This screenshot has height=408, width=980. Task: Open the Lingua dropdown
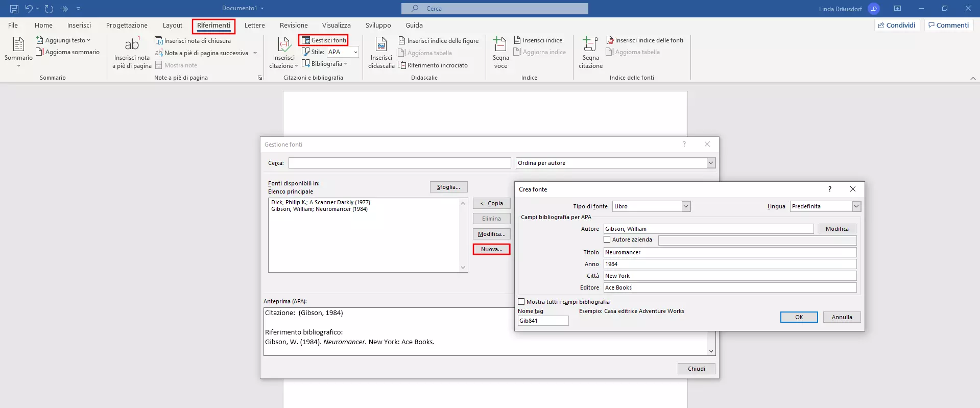pyautogui.click(x=856, y=206)
